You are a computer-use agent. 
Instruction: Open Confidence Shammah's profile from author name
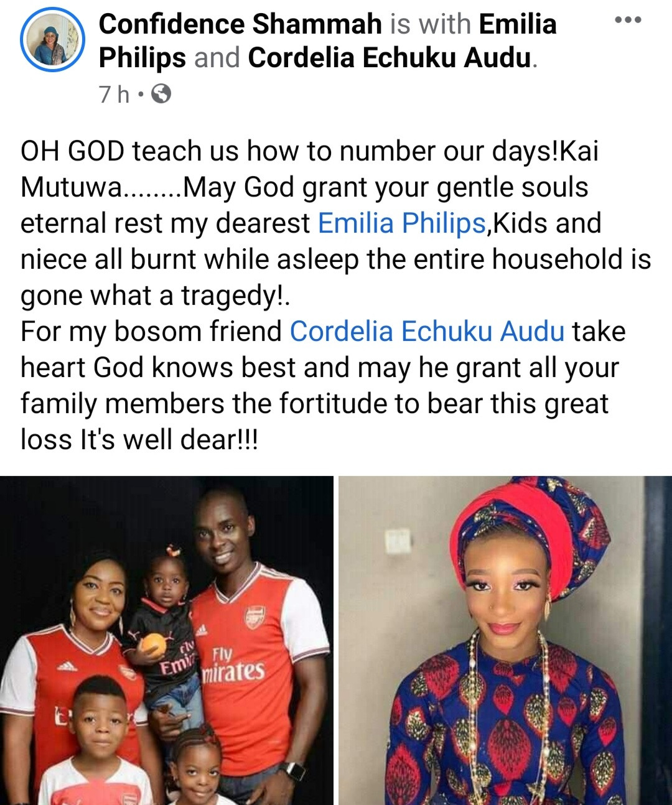click(240, 24)
